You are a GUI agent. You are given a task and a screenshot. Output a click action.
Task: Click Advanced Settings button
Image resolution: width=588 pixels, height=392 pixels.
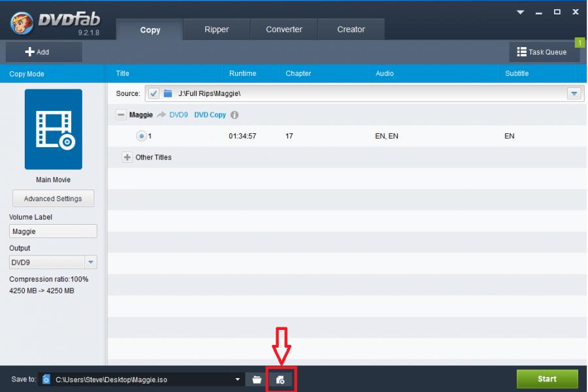coord(53,199)
